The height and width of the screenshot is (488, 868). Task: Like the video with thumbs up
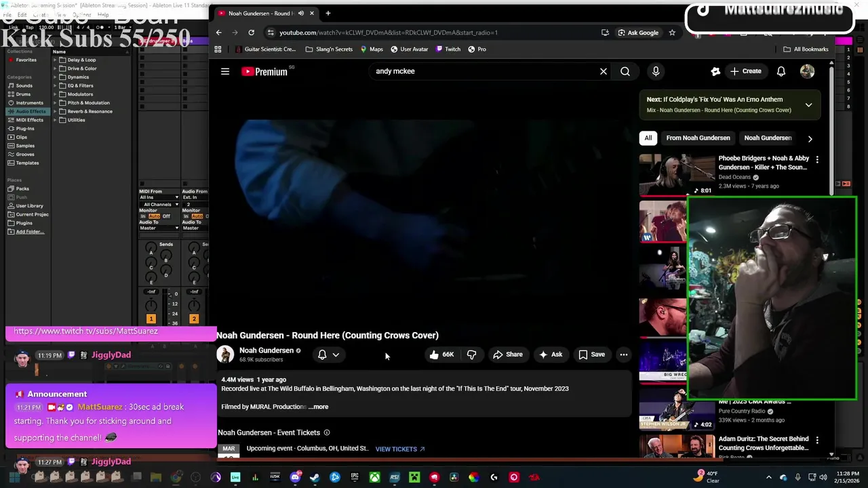point(441,354)
